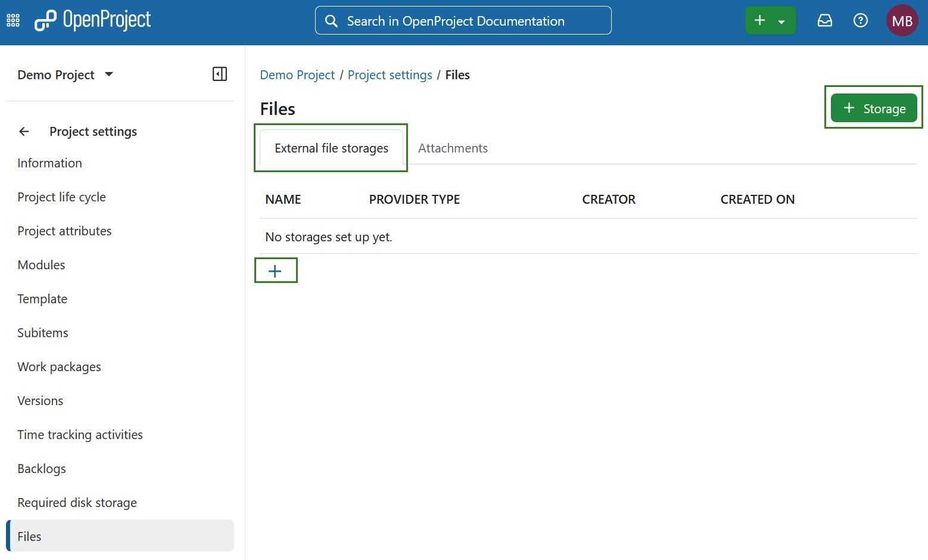Click the MB avatar icon

pyautogui.click(x=902, y=20)
